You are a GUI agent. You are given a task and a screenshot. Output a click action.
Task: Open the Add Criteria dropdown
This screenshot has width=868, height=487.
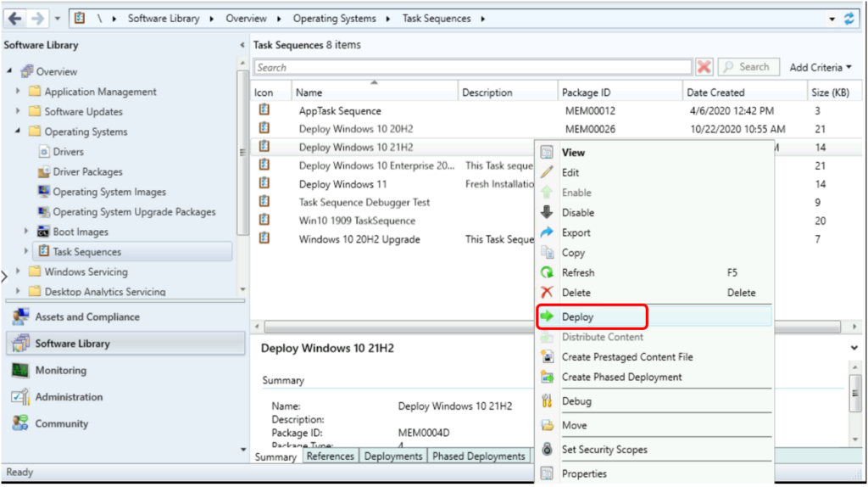821,68
